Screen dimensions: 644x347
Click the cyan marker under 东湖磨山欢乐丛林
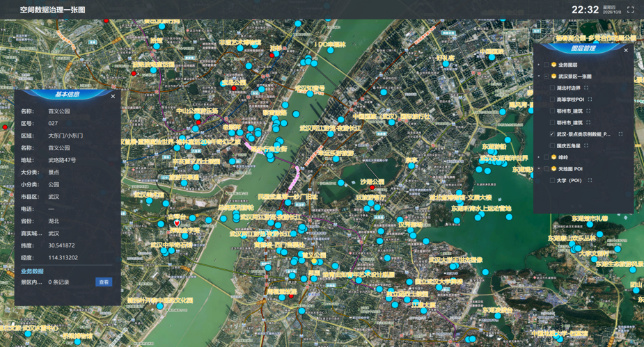coord(572,245)
